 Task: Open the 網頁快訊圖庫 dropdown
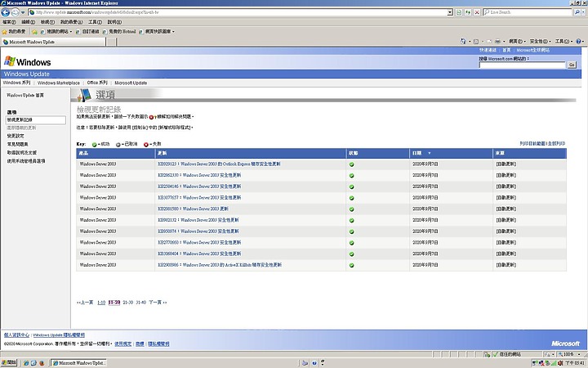pyautogui.click(x=156, y=32)
